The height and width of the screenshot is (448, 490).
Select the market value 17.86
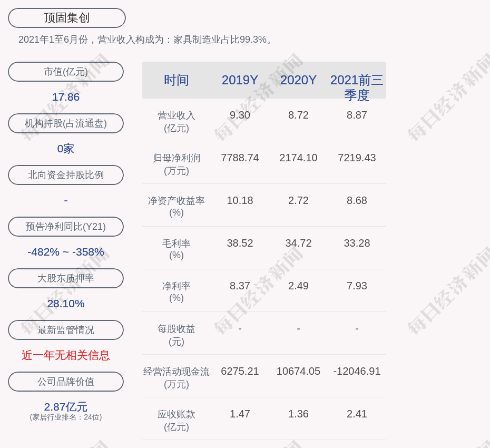click(x=66, y=97)
